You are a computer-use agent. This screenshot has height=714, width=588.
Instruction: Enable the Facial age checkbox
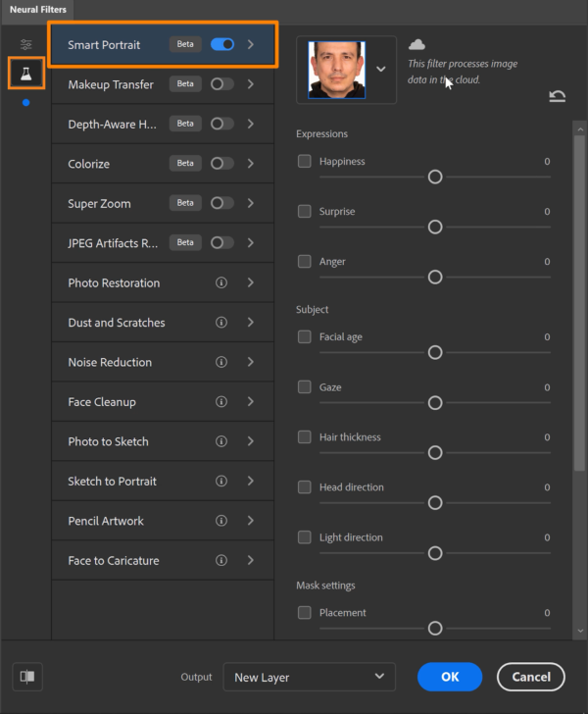click(x=305, y=337)
